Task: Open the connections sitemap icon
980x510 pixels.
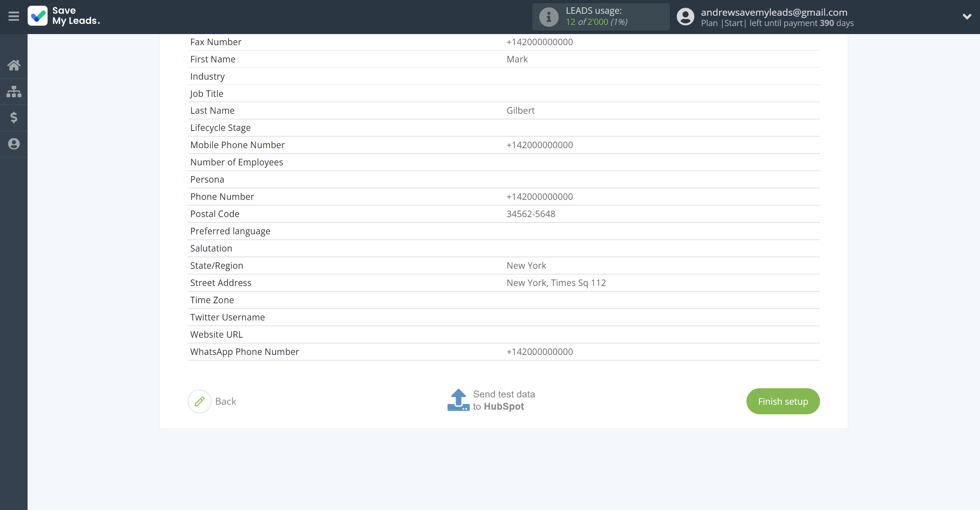Action: click(14, 92)
